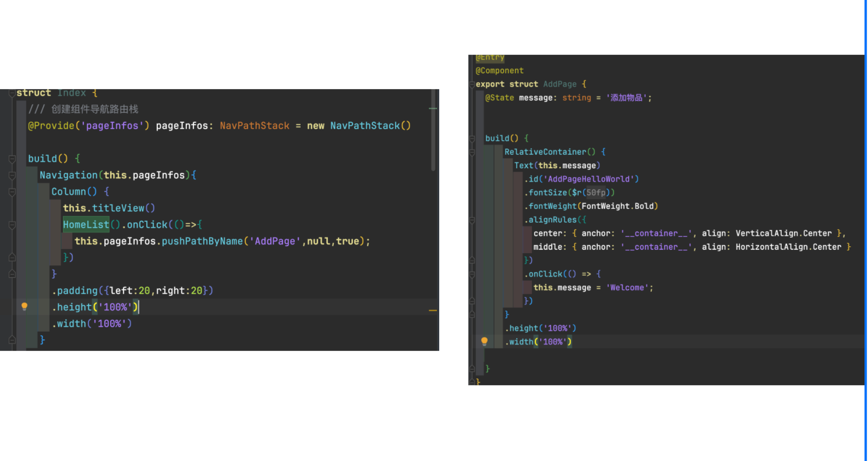Click the @Entry decorator atop the AddPage editor

coord(490,58)
